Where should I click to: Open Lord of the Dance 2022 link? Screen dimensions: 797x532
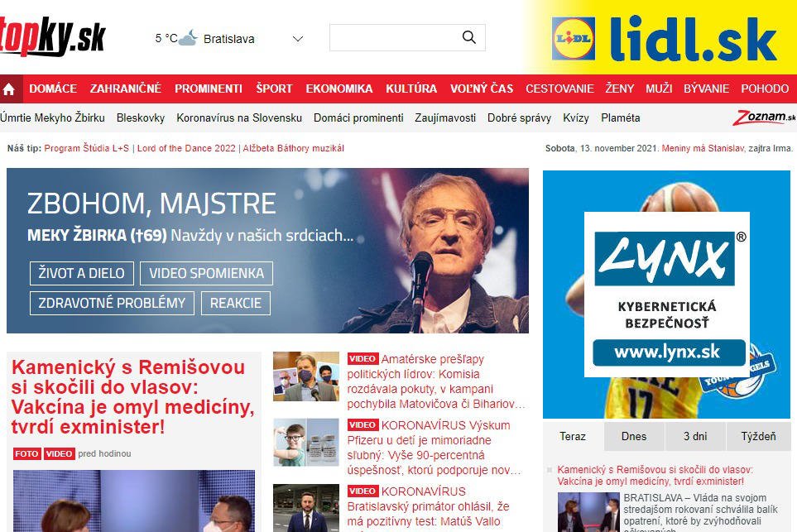click(x=186, y=148)
